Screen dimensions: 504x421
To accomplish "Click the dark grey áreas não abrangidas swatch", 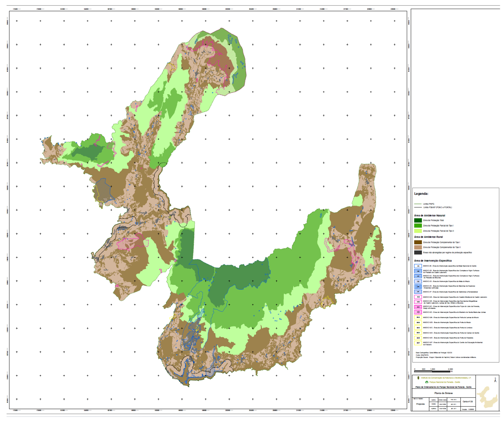I will coord(418,252).
